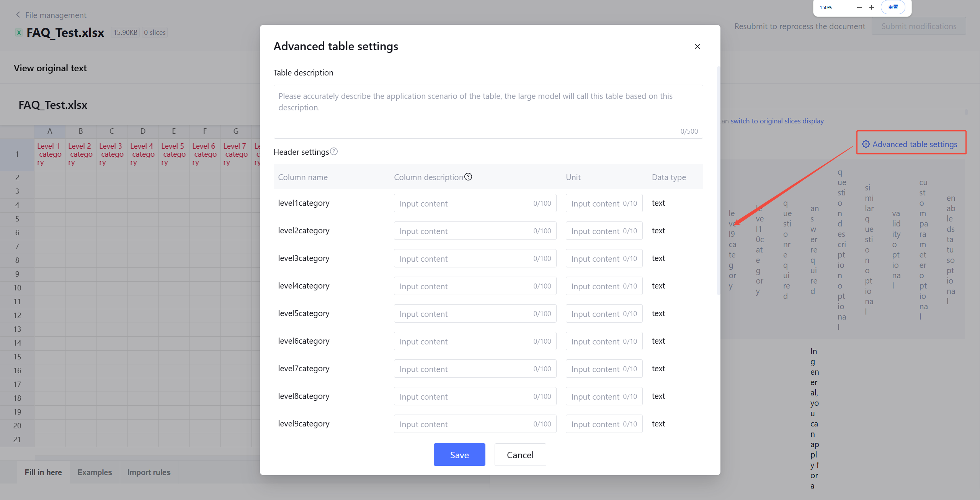This screenshot has width=980, height=500.
Task: Click the zoom reset button at top
Action: click(x=893, y=7)
